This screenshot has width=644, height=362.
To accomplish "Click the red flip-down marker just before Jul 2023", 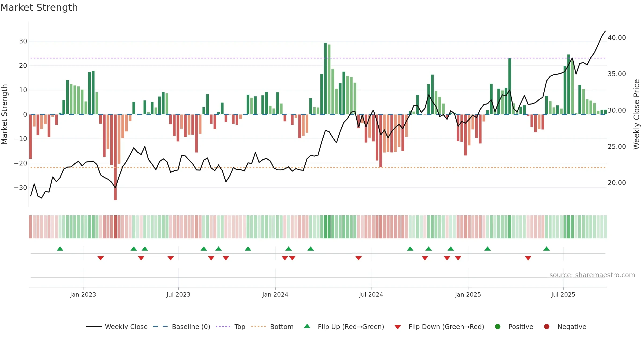I will click(171, 258).
